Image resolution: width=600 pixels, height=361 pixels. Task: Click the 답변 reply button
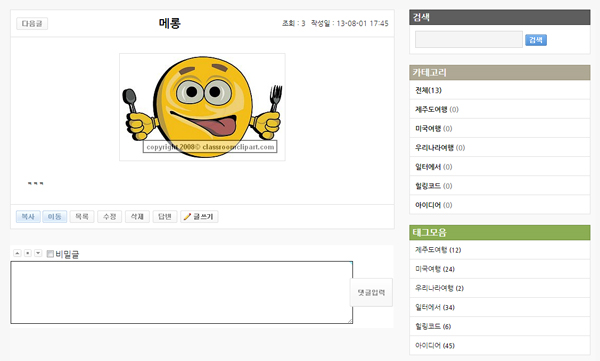click(x=165, y=216)
